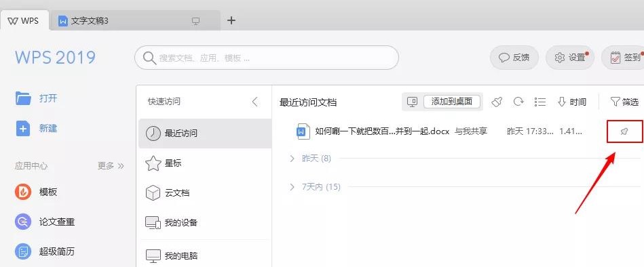Viewport: 644px width, 267px height.
Task: Click the monitor icon beside 添加到桌面
Action: click(x=413, y=102)
